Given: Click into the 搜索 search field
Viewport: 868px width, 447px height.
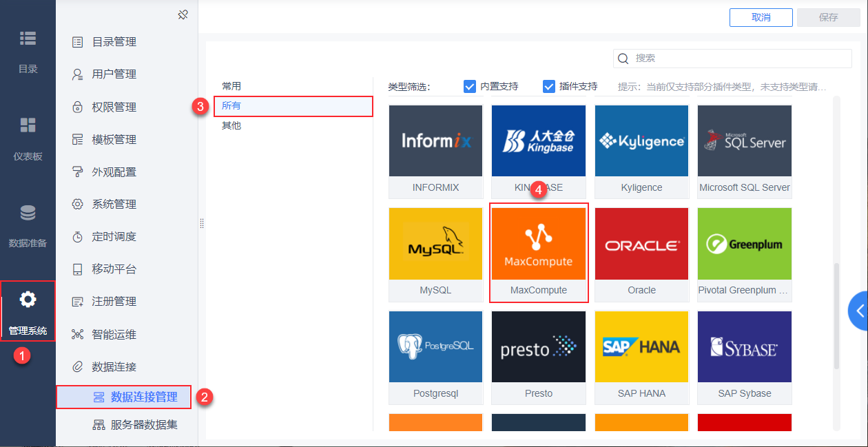Looking at the screenshot, I should point(732,59).
